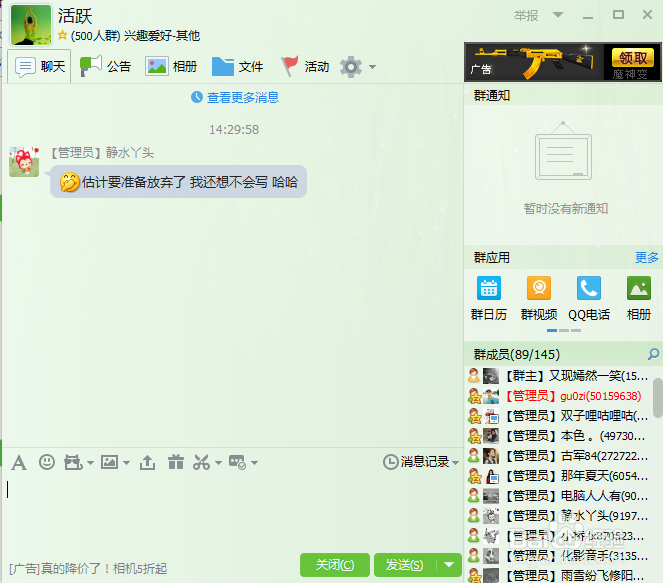This screenshot has width=663, height=583.
Task: Open 消息记录 history
Action: [416, 462]
